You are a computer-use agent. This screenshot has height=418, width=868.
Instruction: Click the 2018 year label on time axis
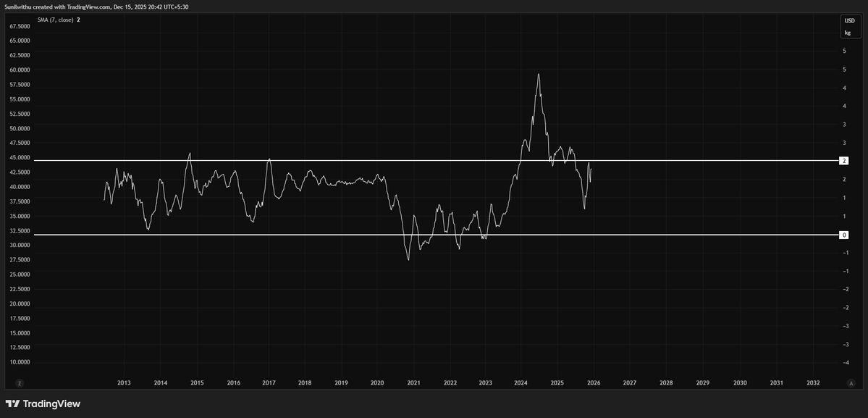click(x=305, y=383)
